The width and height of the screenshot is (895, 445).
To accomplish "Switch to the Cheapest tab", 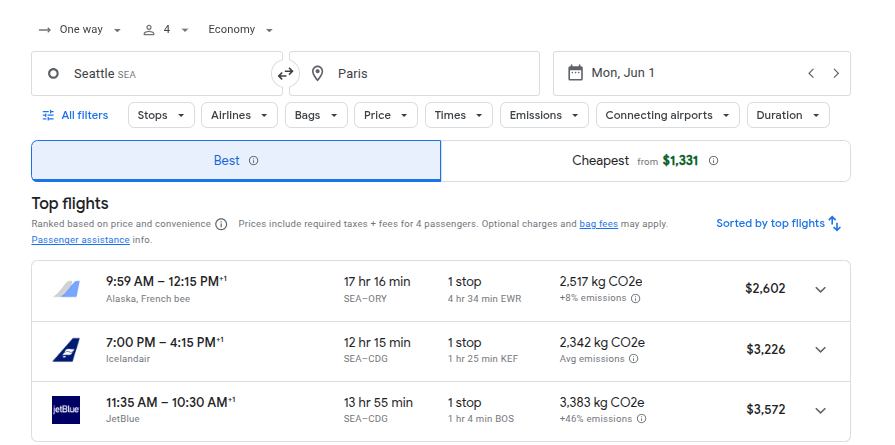I will point(645,161).
